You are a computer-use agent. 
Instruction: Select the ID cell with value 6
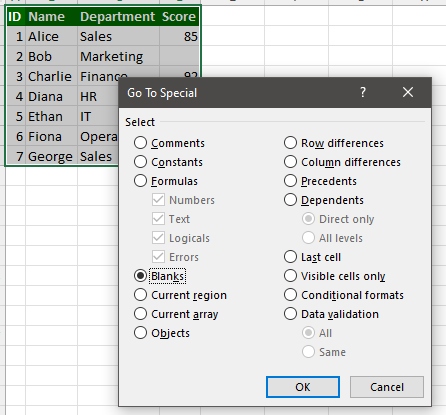click(x=16, y=136)
